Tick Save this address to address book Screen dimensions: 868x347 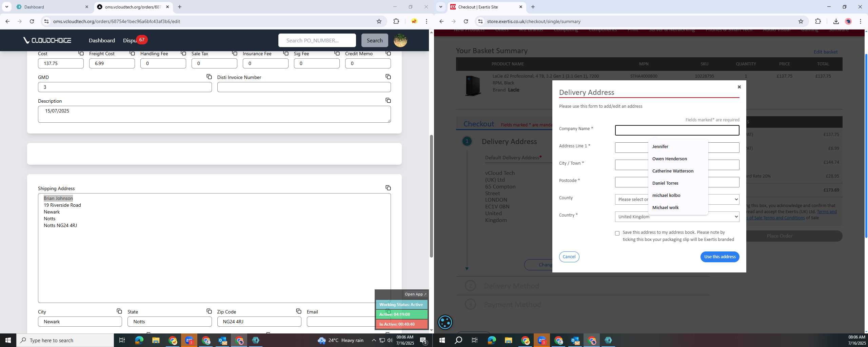point(617,233)
